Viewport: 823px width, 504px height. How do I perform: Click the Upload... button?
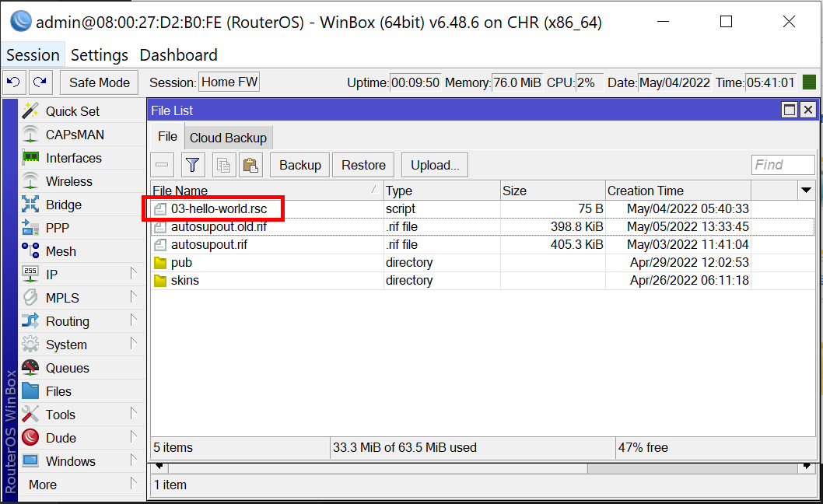pos(435,165)
